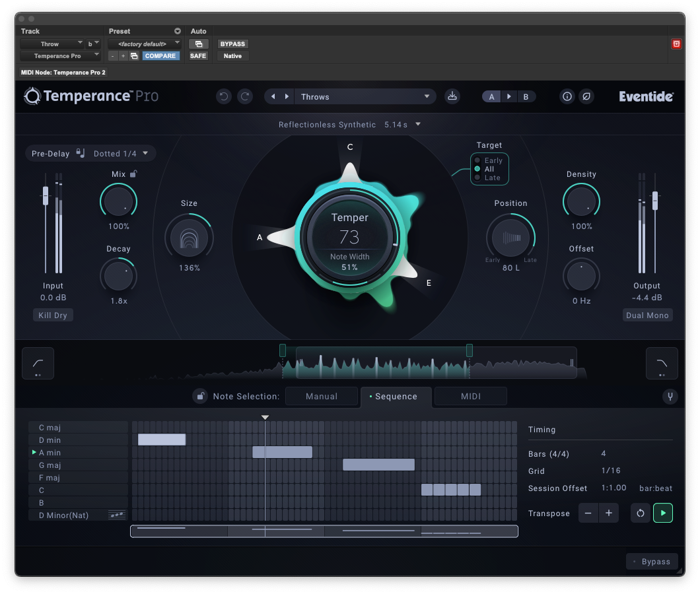Open the Reflectionless Synthetic reverb dropdown
Viewport: 700px width, 594px height.
pyautogui.click(x=350, y=124)
